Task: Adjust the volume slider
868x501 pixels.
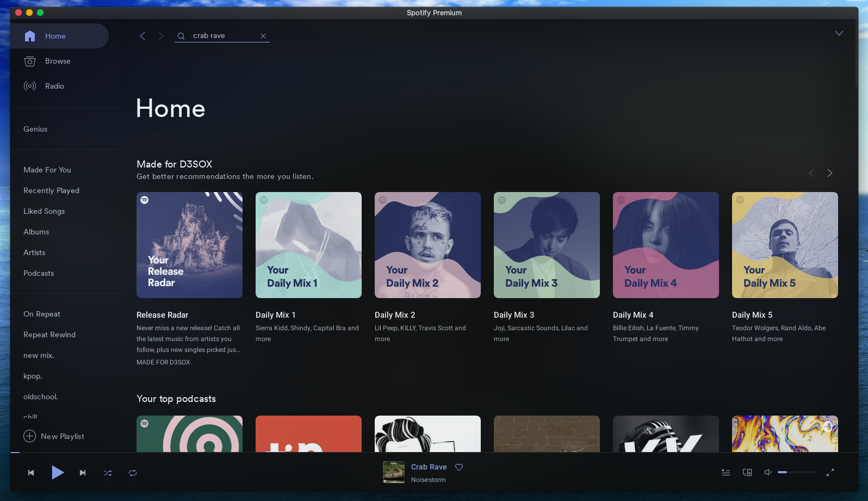Action: click(x=797, y=472)
